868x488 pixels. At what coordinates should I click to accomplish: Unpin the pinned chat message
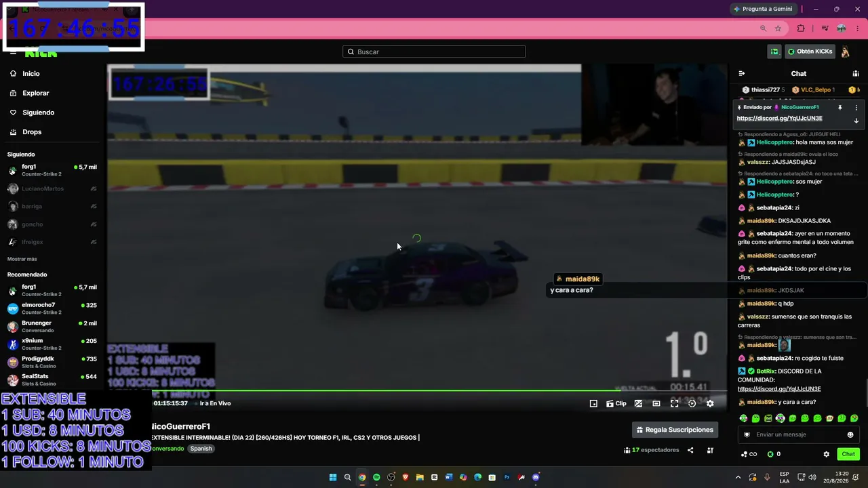(x=840, y=108)
